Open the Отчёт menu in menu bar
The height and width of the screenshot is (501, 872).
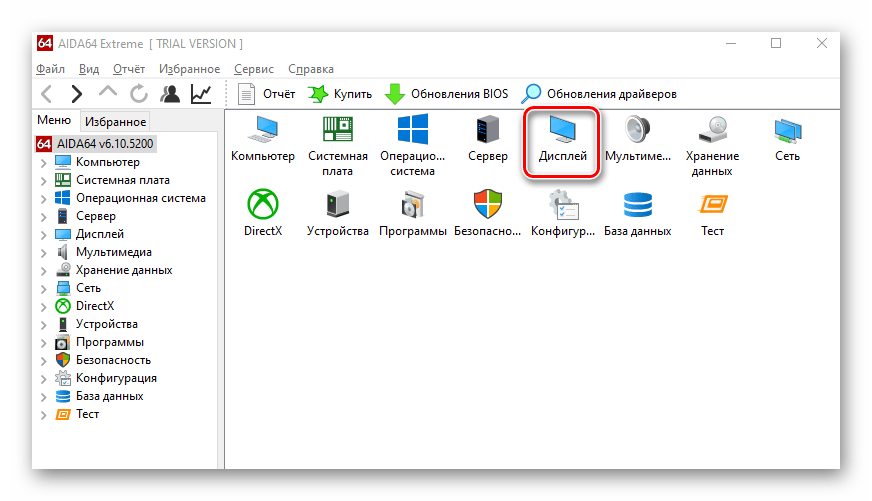[x=129, y=69]
